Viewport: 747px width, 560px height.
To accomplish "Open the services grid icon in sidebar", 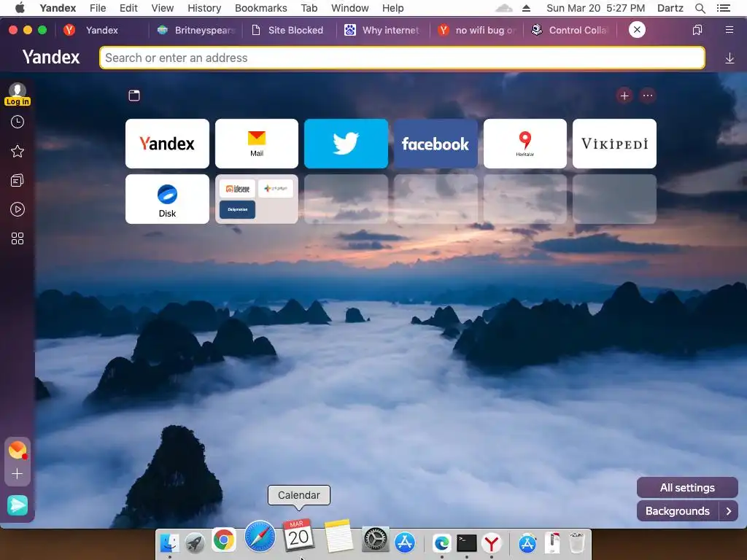I will tap(18, 238).
